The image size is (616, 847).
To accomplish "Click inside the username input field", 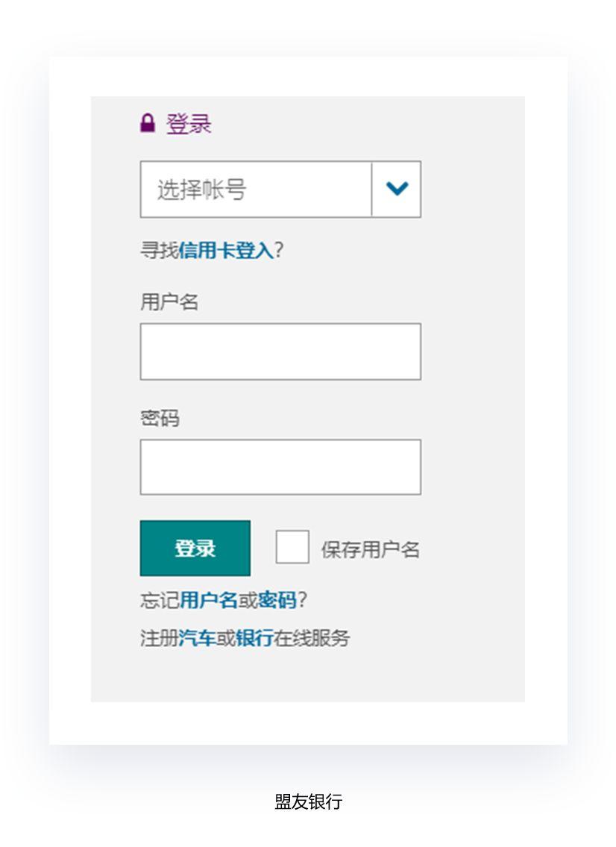I will 280,351.
